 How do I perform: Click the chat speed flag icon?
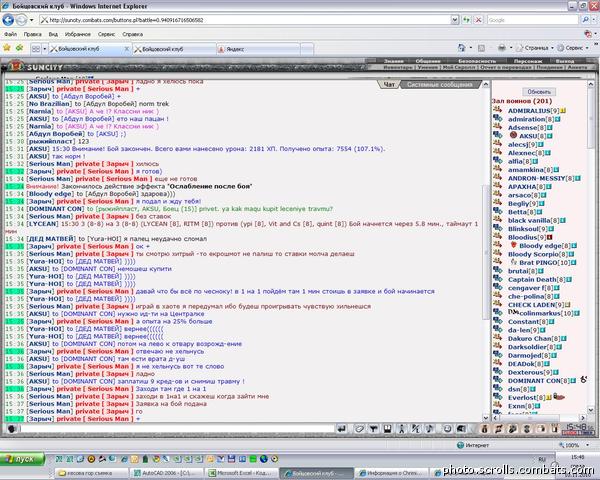click(461, 429)
